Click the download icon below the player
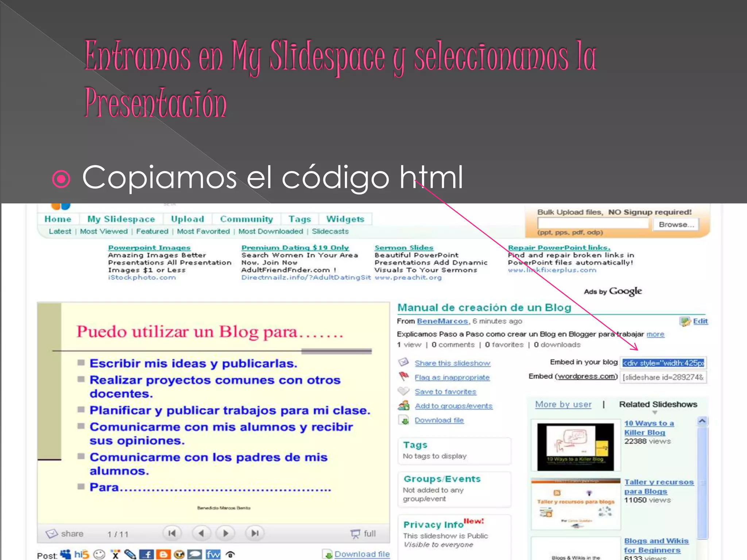The width and height of the screenshot is (747, 560). (x=328, y=555)
